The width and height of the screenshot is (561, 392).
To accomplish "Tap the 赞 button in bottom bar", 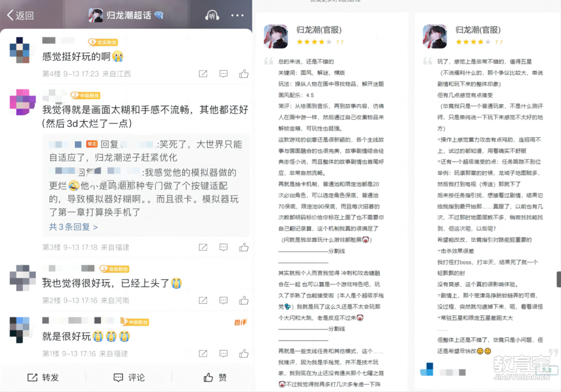I will 215,377.
